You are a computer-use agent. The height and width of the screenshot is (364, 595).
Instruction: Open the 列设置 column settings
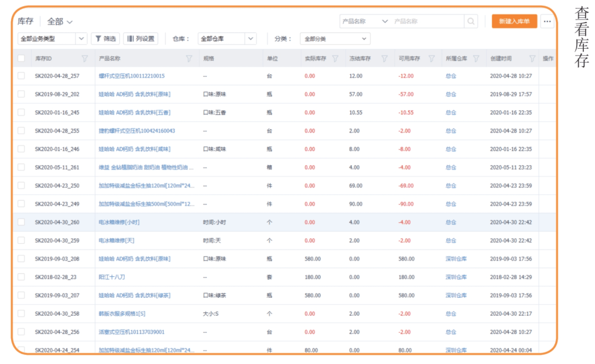click(141, 39)
